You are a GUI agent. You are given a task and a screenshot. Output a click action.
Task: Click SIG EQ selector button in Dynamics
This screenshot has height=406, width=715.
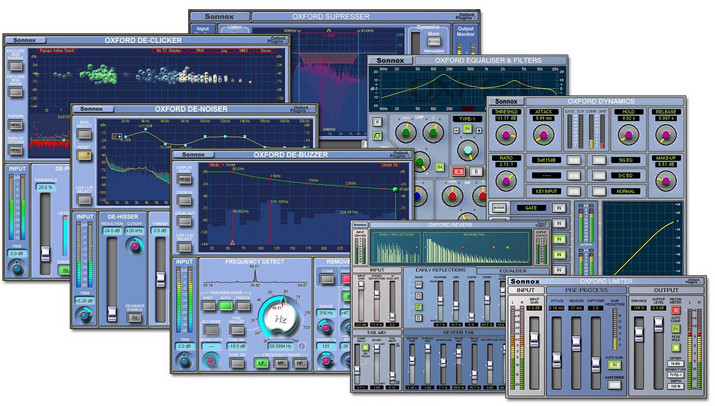(x=599, y=160)
